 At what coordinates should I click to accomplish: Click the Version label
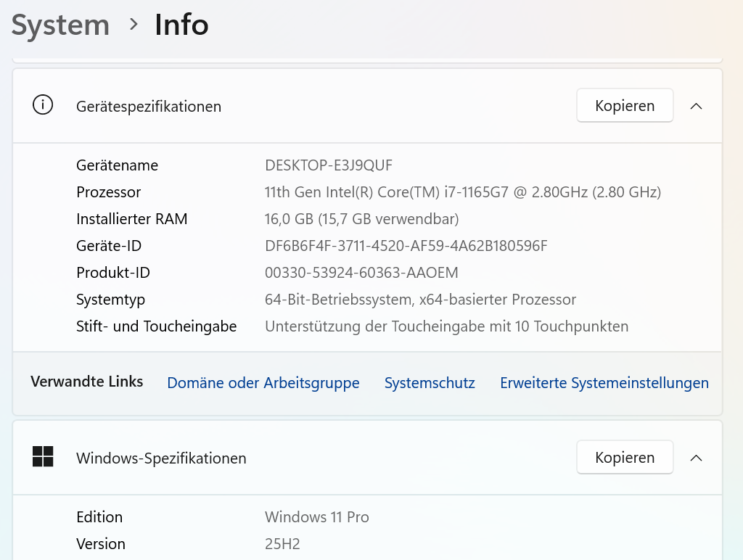(100, 544)
